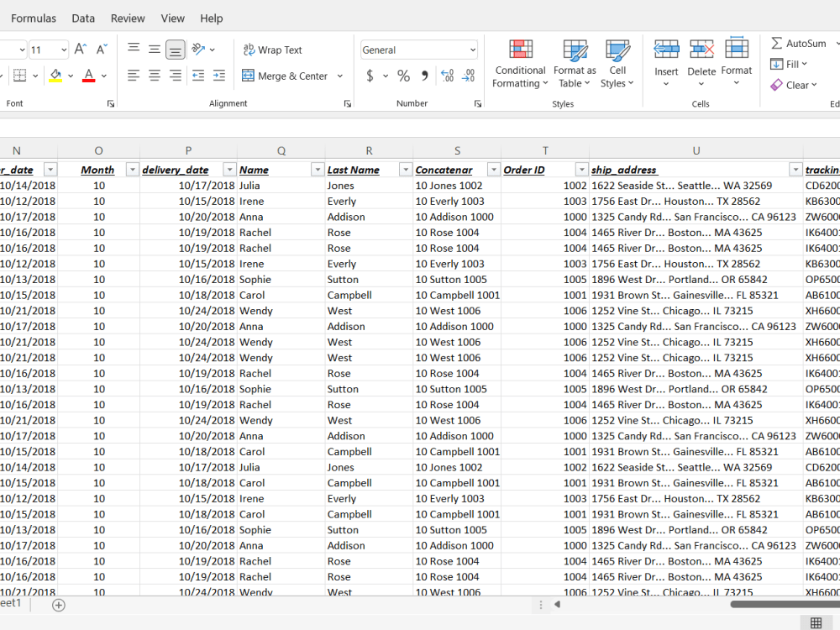Image resolution: width=840 pixels, height=630 pixels.
Task: Open Number dialog launcher
Action: [477, 103]
